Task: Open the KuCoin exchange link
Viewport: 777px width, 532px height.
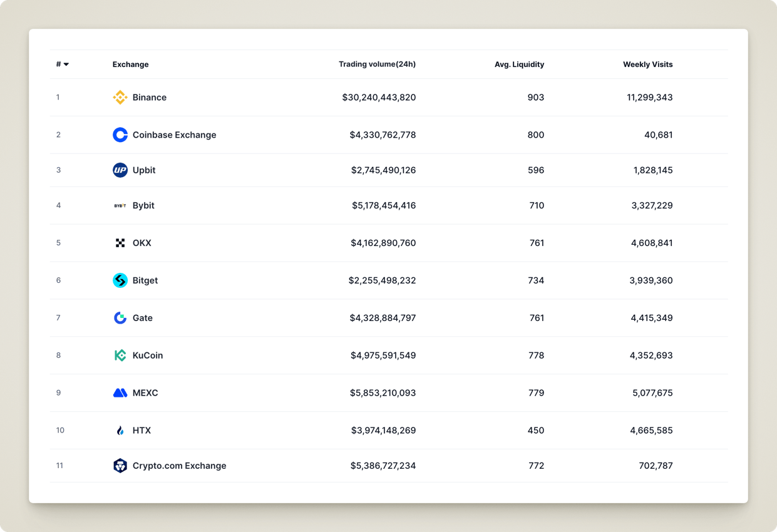Action: (x=148, y=355)
